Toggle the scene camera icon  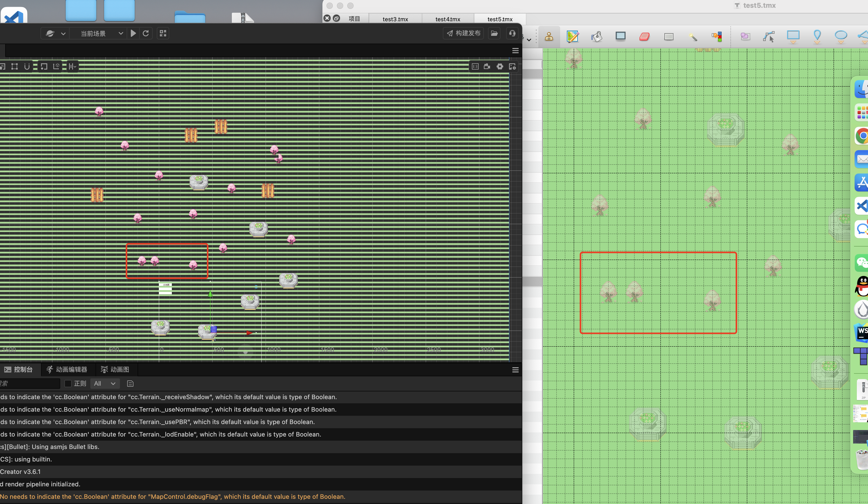coord(487,66)
